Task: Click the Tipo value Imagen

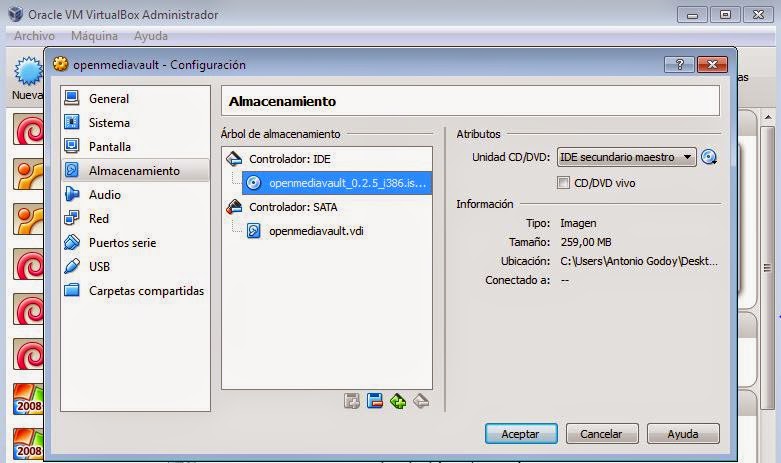Action: [578, 223]
